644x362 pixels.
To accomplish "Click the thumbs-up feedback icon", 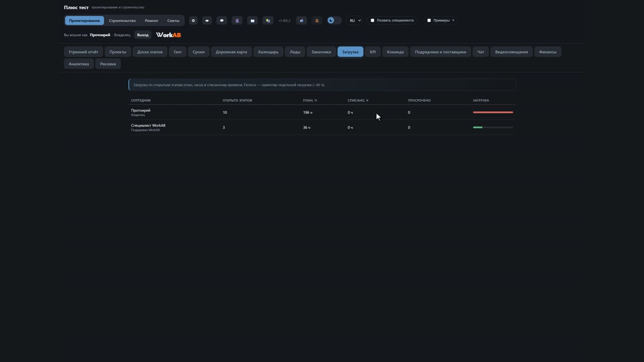I will (301, 21).
